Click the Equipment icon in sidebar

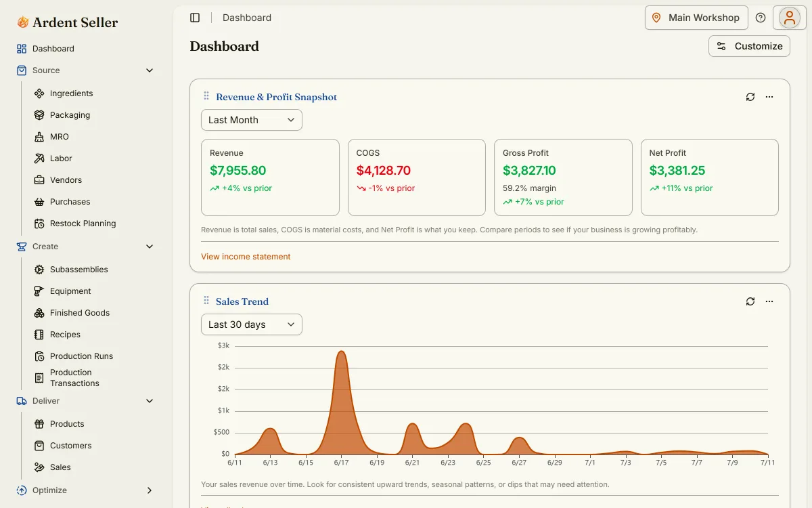(39, 291)
